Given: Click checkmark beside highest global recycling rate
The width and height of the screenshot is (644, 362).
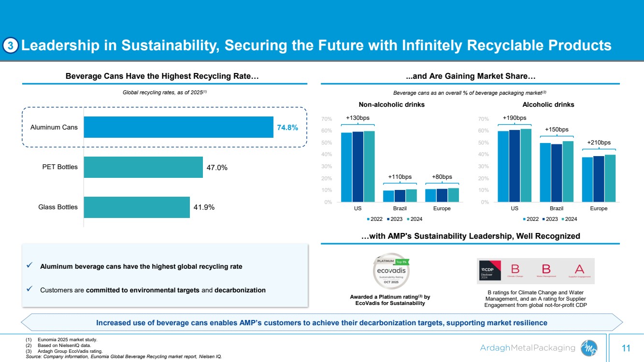Looking at the screenshot, I should click(30, 266).
